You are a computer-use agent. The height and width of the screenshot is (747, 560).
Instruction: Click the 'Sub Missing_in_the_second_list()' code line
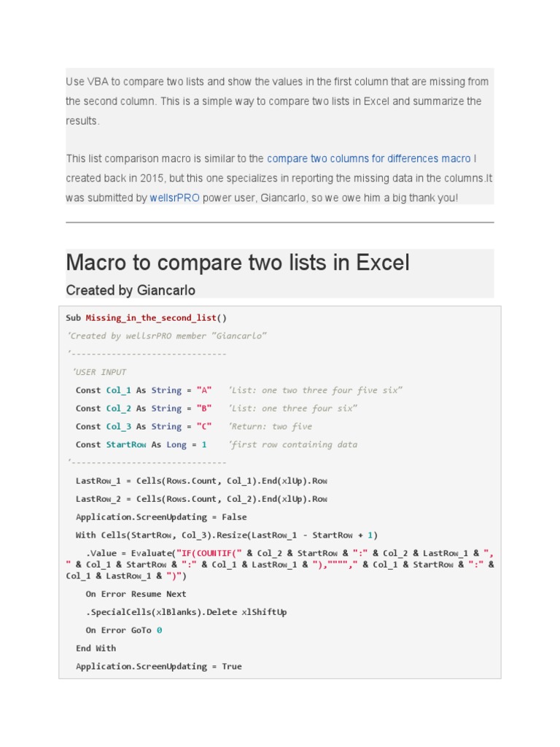click(147, 318)
